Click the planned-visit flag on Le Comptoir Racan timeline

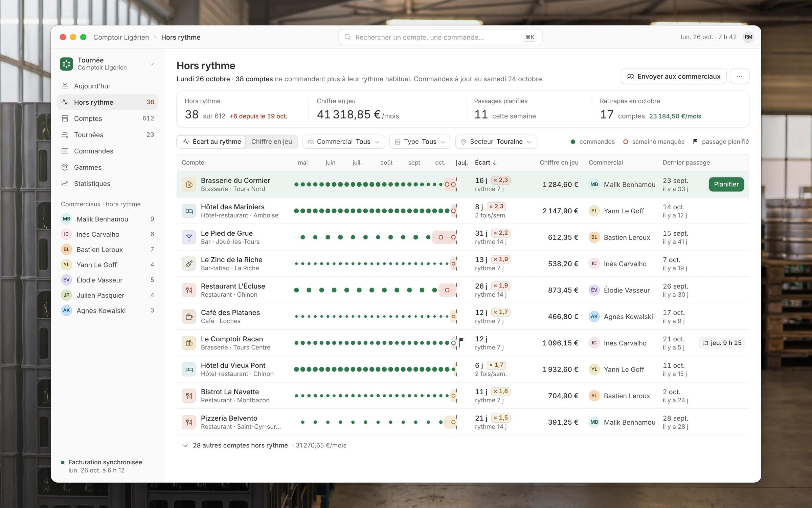pos(461,342)
